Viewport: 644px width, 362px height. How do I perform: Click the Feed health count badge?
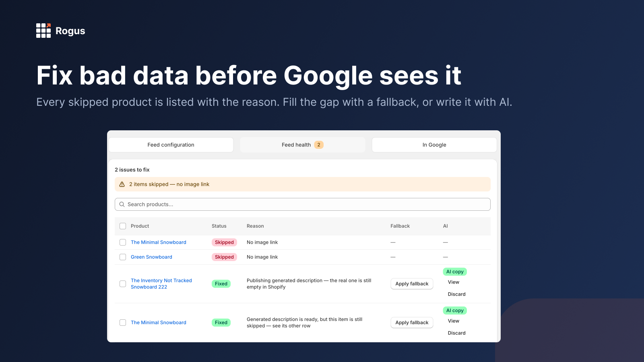pos(319,145)
